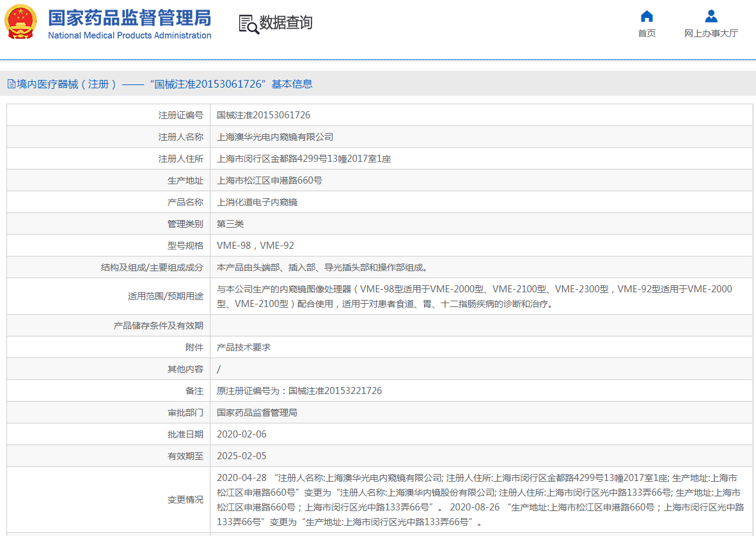Click the 网上办事大厅 user icon
The height and width of the screenshot is (536, 756).
coord(711,17)
